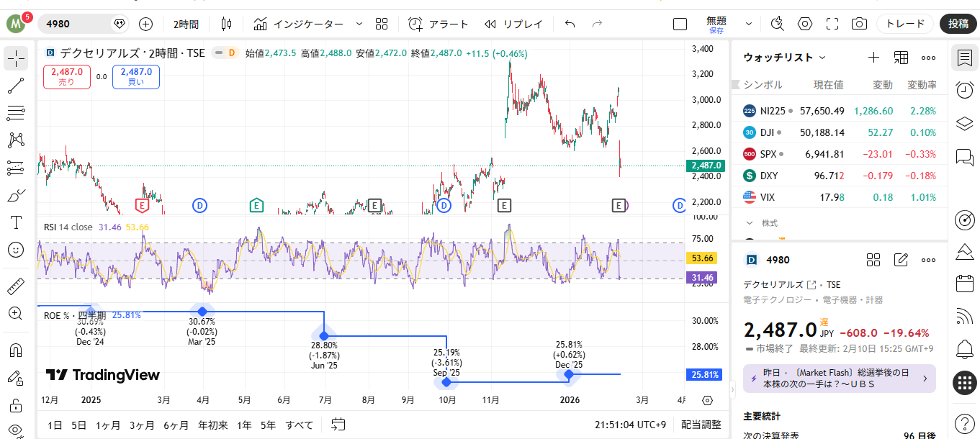The image size is (980, 439).
Task: Click the 4980 symbol search field
Action: click(x=76, y=24)
